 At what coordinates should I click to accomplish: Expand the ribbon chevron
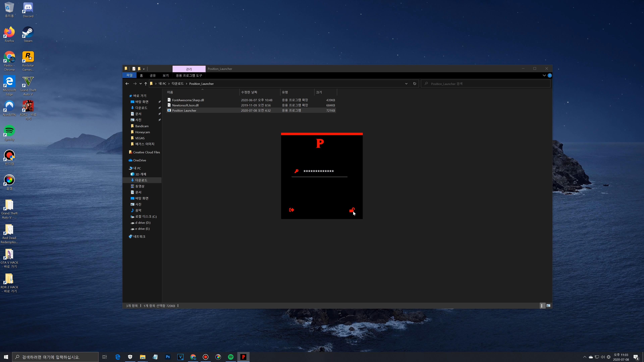click(x=544, y=75)
